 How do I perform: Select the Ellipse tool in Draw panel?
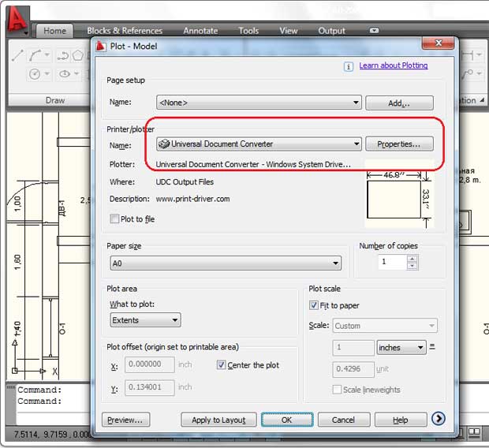click(65, 74)
